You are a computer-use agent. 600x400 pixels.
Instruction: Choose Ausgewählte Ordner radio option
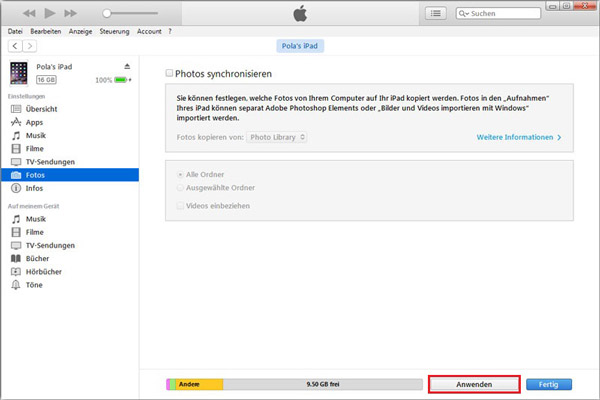click(180, 186)
